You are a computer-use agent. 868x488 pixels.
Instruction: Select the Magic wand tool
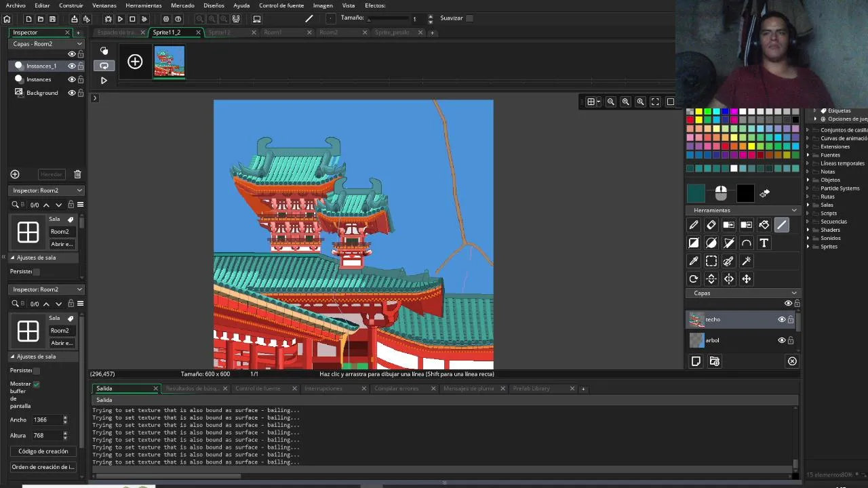(747, 261)
